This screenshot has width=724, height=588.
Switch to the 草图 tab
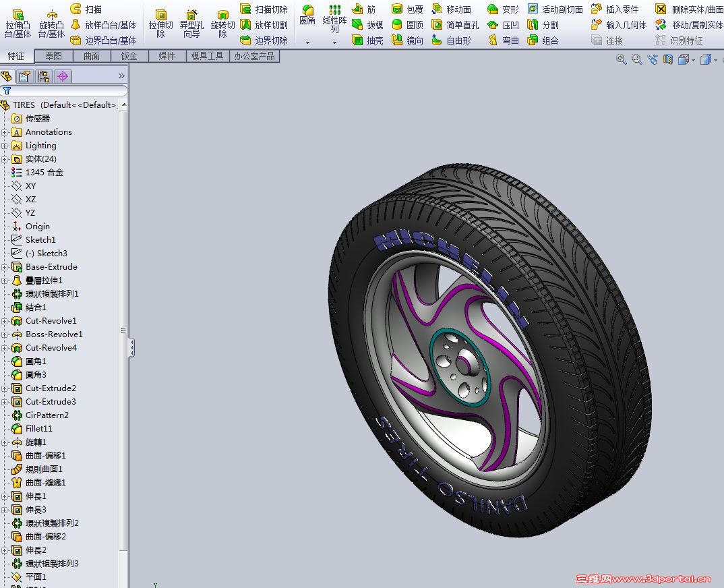[53, 57]
